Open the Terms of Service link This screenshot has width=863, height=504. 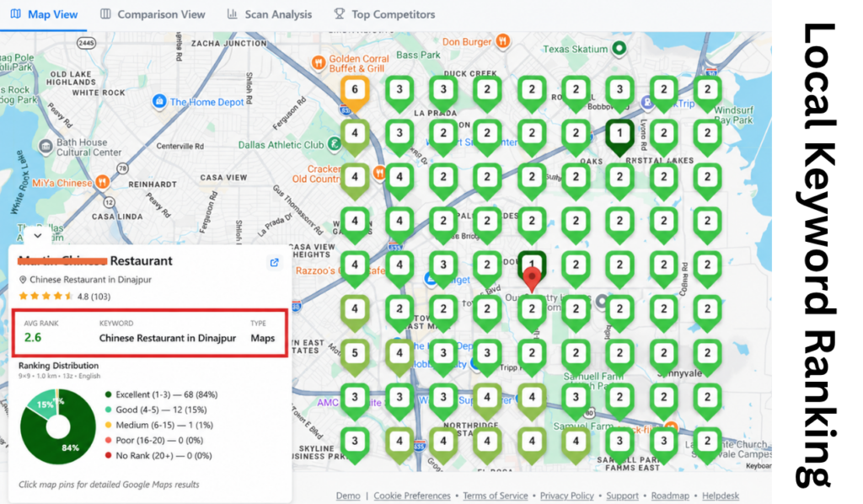496,496
